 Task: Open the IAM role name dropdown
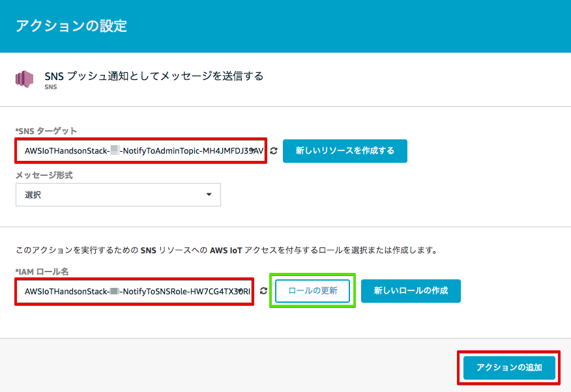[x=134, y=291]
